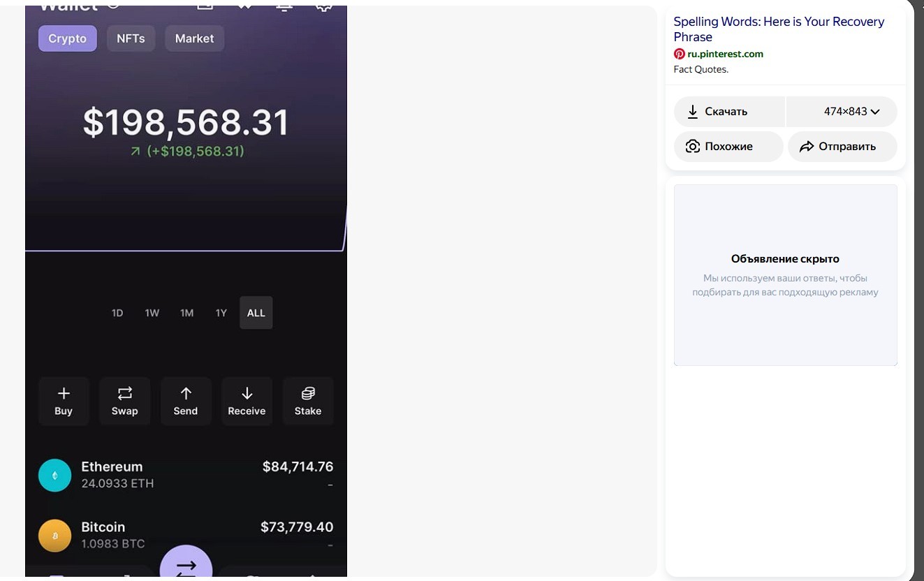Screen dimensions: 924x581
Task: Select the 1D time range
Action: click(x=117, y=313)
